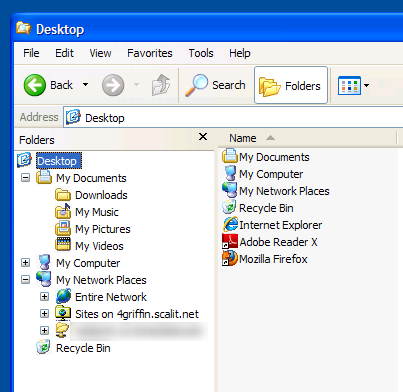The width and height of the screenshot is (403, 392).
Task: Select the Adobe Reader X name text
Action: (278, 242)
